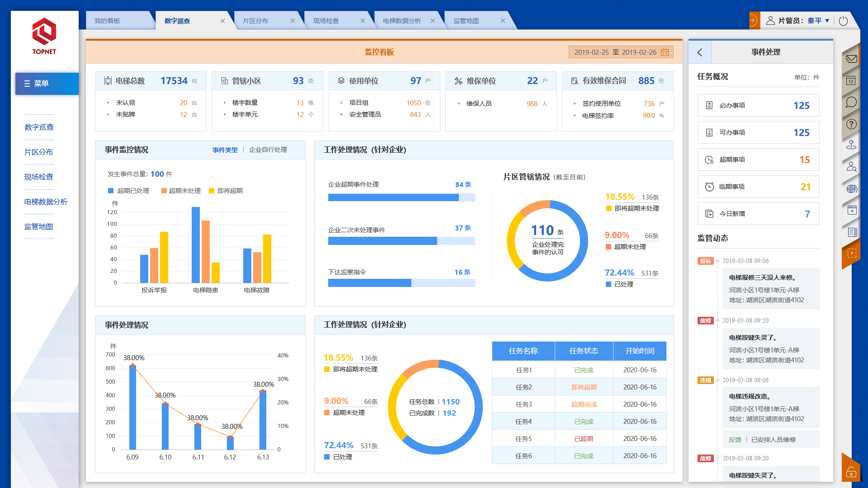The image size is (868, 488).
Task: Click the globe network icon in right toolbar
Action: pyautogui.click(x=852, y=188)
